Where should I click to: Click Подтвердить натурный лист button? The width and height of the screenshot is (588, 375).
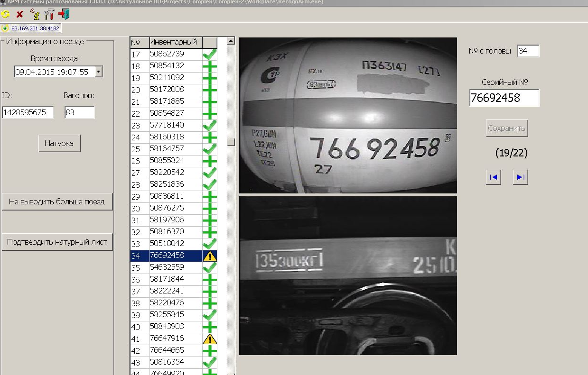(x=57, y=242)
